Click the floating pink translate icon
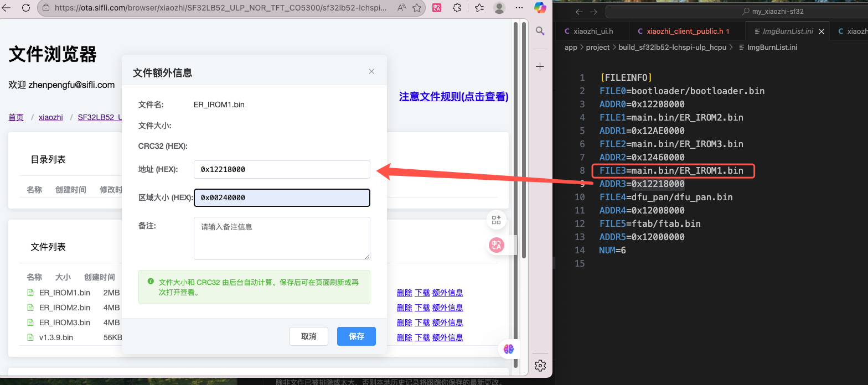The image size is (868, 385). [496, 245]
